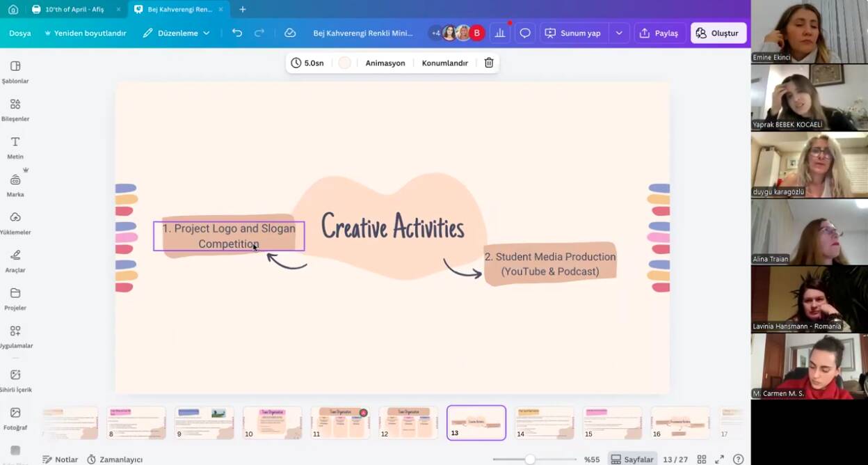Open the comments speech bubble icon
Image resolution: width=868 pixels, height=465 pixels.
pyautogui.click(x=525, y=33)
